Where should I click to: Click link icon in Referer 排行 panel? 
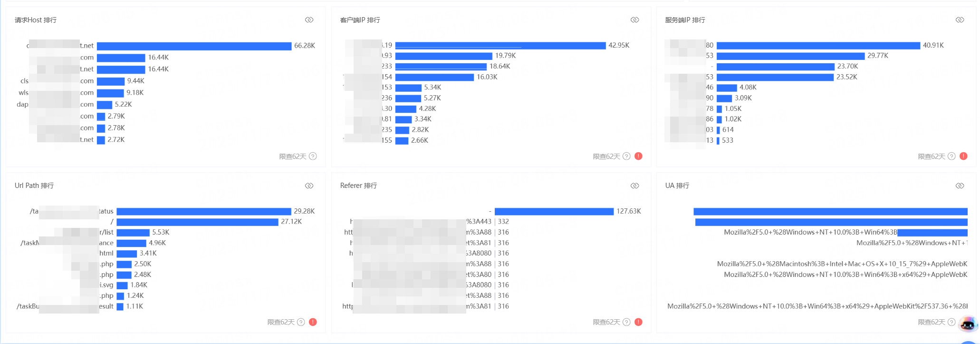pyautogui.click(x=634, y=186)
